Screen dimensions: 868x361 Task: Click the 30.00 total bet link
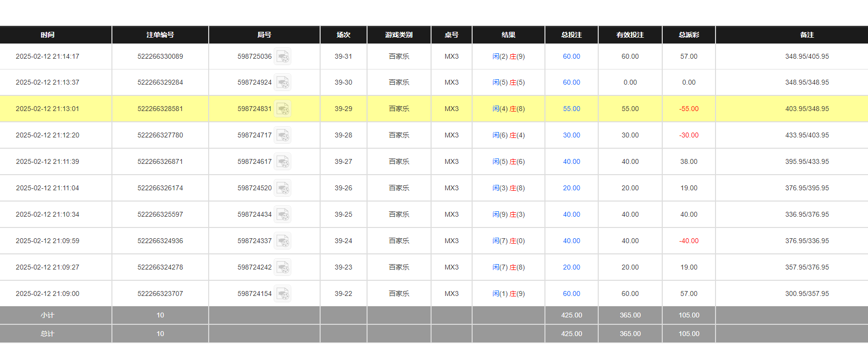[571, 135]
